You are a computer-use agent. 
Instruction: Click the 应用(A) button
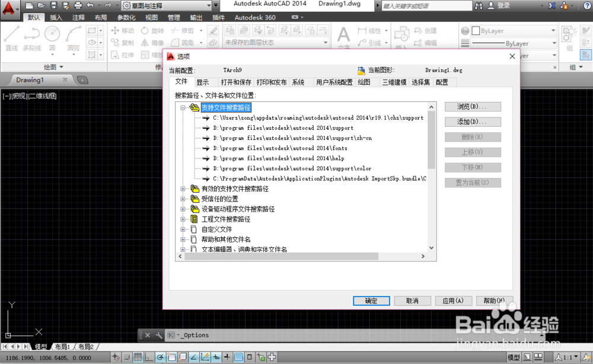(x=454, y=301)
